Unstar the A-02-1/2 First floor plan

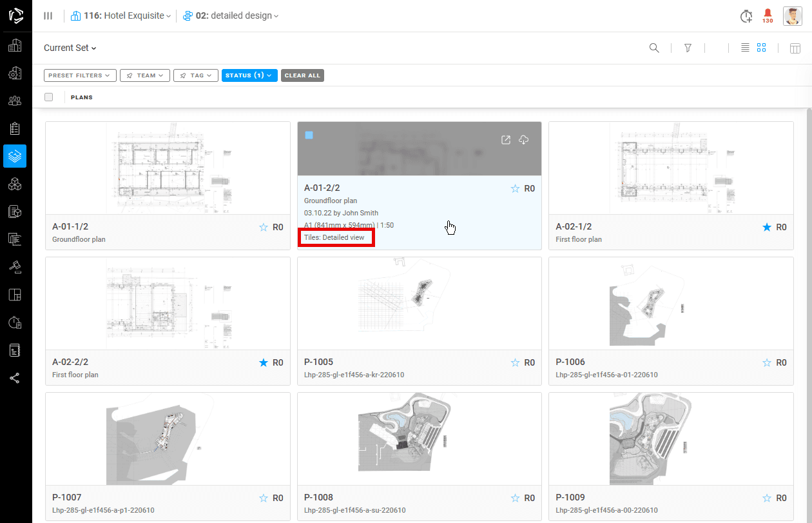[x=767, y=227]
